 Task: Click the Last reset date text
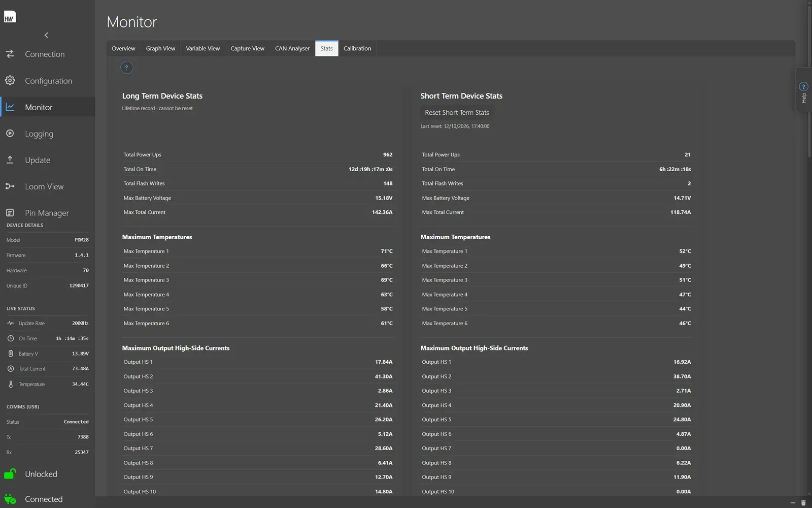point(455,126)
